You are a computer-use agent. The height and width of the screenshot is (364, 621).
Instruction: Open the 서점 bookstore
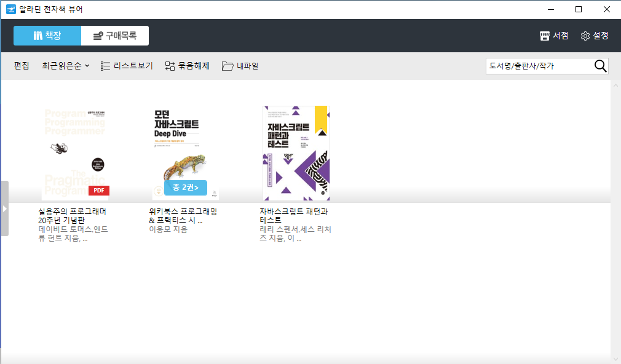[x=554, y=36]
